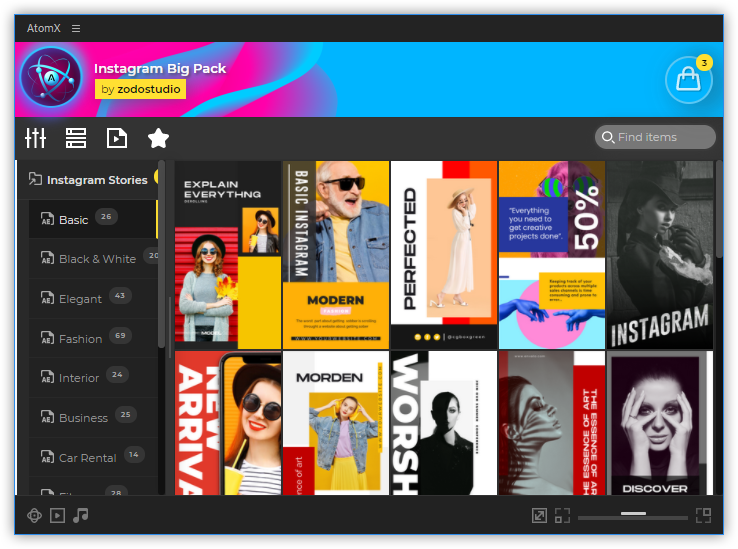The image size is (738, 549).
Task: Open the video preview file icon
Action: click(x=117, y=138)
